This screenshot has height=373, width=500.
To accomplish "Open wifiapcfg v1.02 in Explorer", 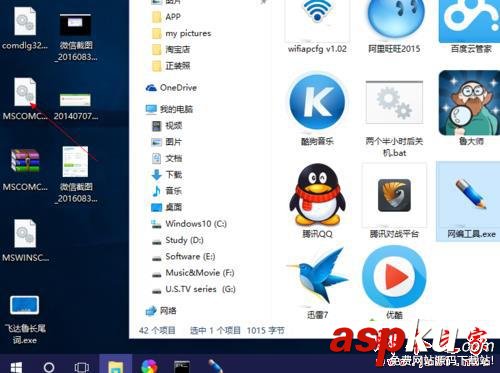I will point(317,27).
